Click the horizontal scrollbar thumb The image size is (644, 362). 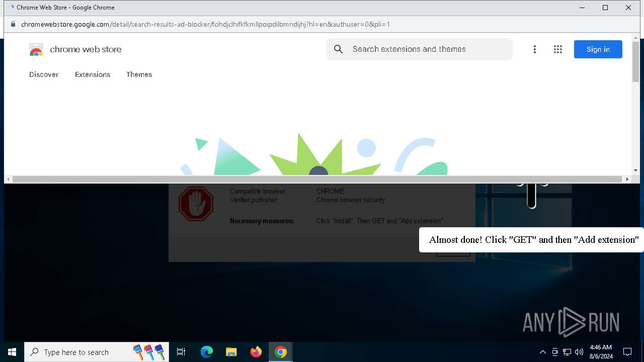[x=317, y=179]
